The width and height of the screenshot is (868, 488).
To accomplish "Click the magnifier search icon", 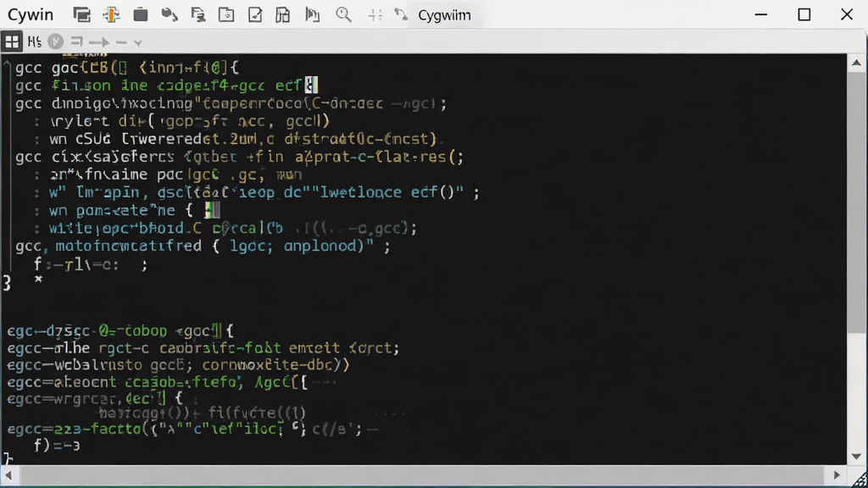I will coord(343,15).
